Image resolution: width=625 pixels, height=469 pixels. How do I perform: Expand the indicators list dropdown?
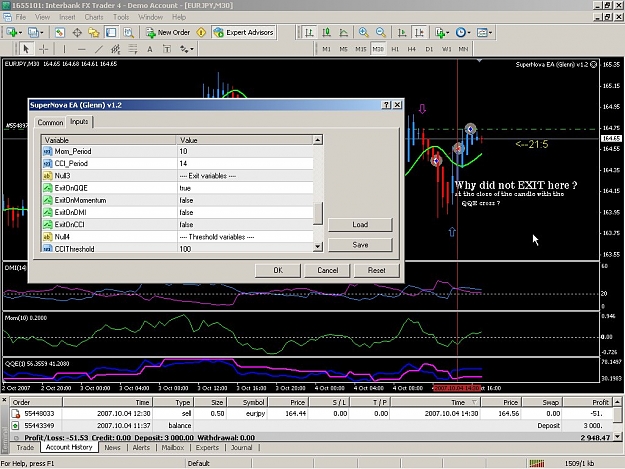[x=448, y=33]
